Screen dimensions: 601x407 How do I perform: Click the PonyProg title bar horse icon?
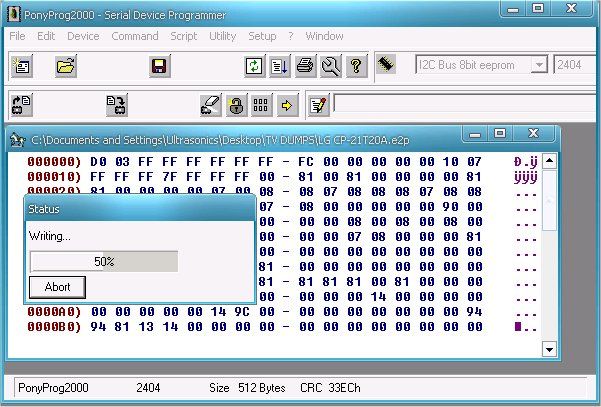(13, 14)
